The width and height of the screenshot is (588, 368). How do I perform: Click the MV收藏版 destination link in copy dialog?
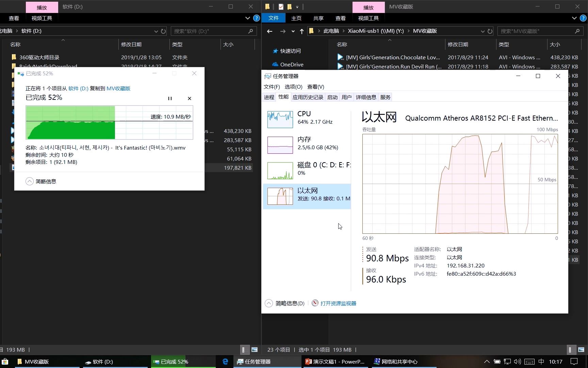pos(118,88)
